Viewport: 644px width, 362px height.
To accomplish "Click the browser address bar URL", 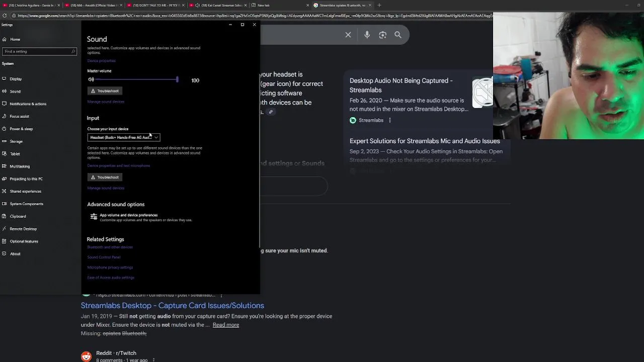I will [x=254, y=16].
